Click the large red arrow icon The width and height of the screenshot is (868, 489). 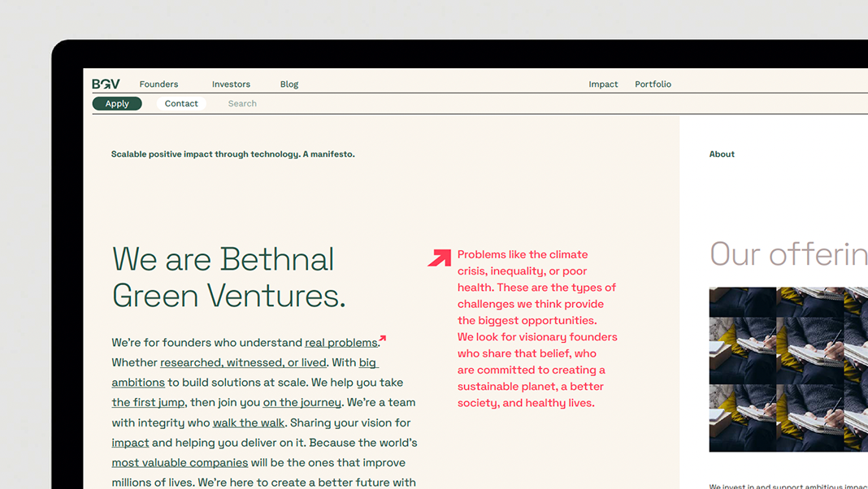(440, 257)
